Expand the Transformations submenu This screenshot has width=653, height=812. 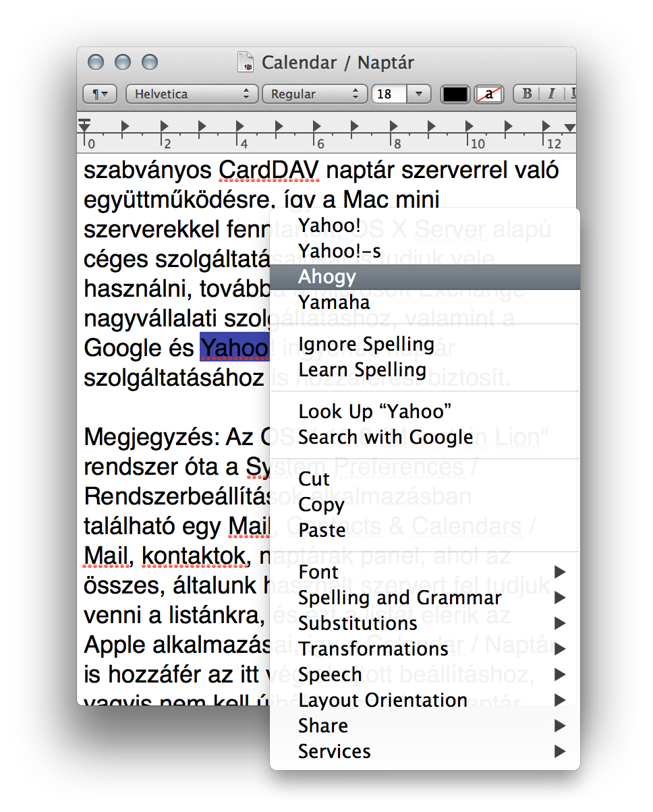[424, 649]
